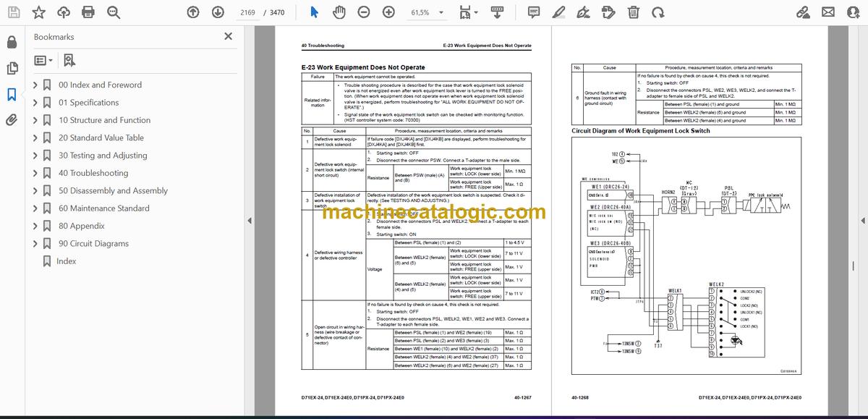The width and height of the screenshot is (868, 419).
Task: Expand the 90 Circuit Diagrams bookmark
Action: coord(35,244)
